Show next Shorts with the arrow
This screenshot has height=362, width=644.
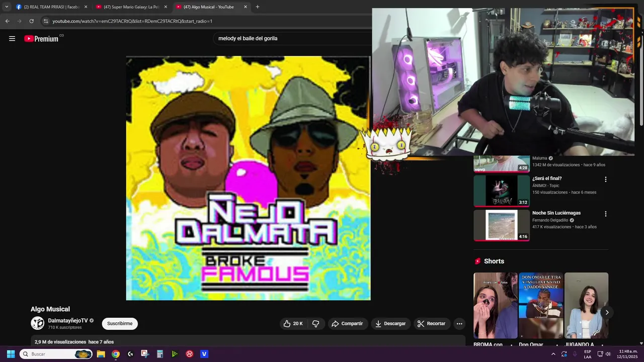tap(607, 312)
